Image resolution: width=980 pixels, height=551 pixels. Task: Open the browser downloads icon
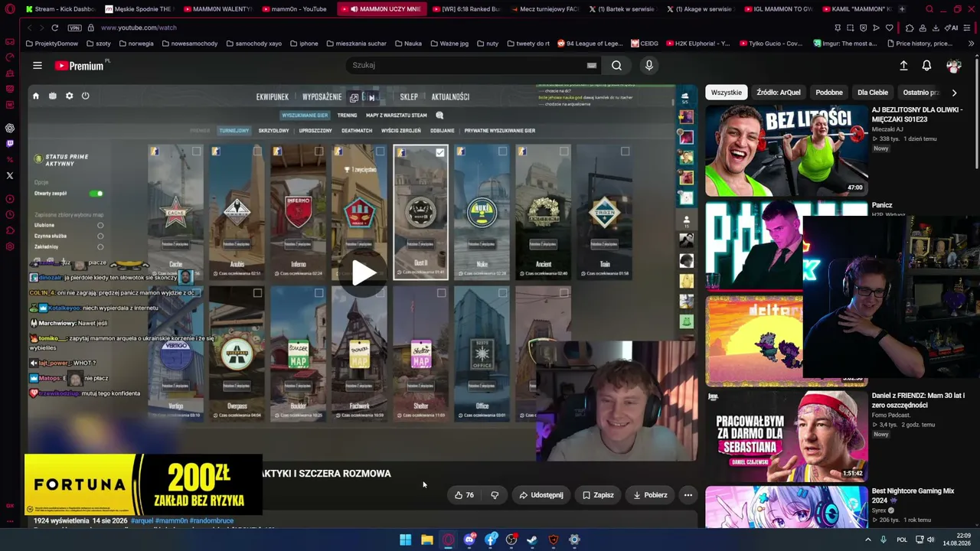[936, 28]
